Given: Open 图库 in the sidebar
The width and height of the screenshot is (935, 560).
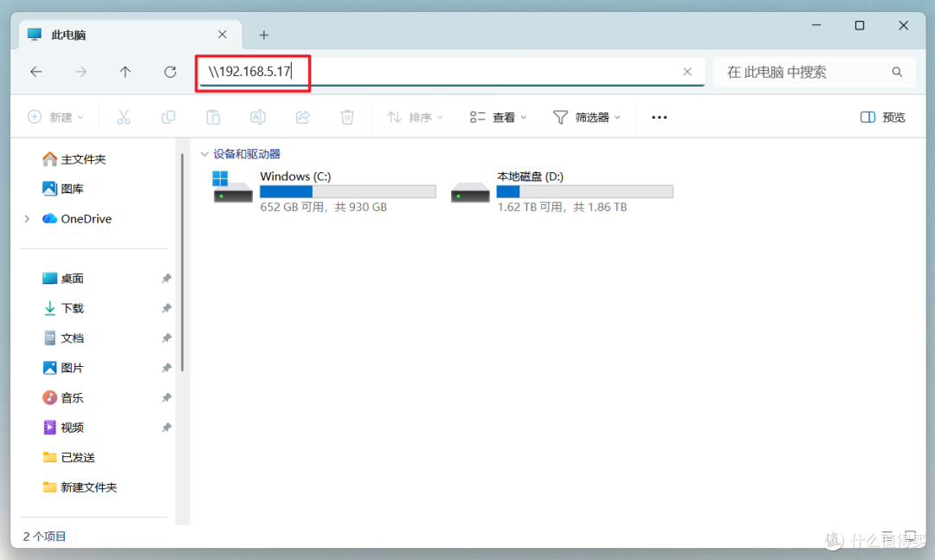Looking at the screenshot, I should coord(63,189).
